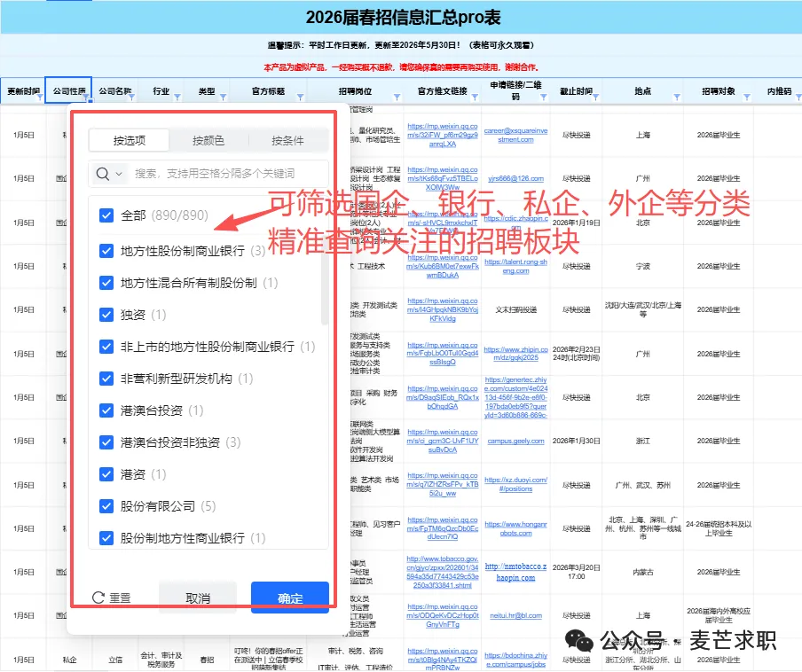Open the 公司性质 column filter arrow
This screenshot has height=672, width=802.
[85, 98]
